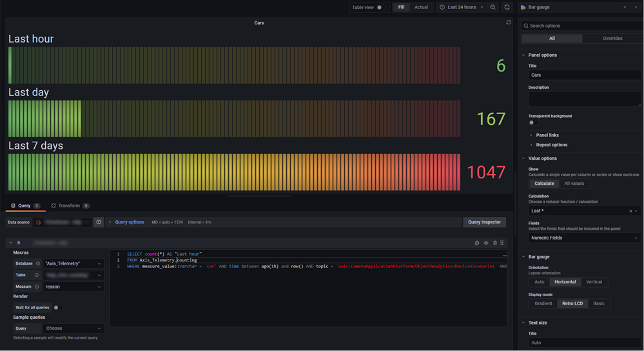This screenshot has height=351, width=644.
Task: Open the Query inspector
Action: pyautogui.click(x=484, y=222)
